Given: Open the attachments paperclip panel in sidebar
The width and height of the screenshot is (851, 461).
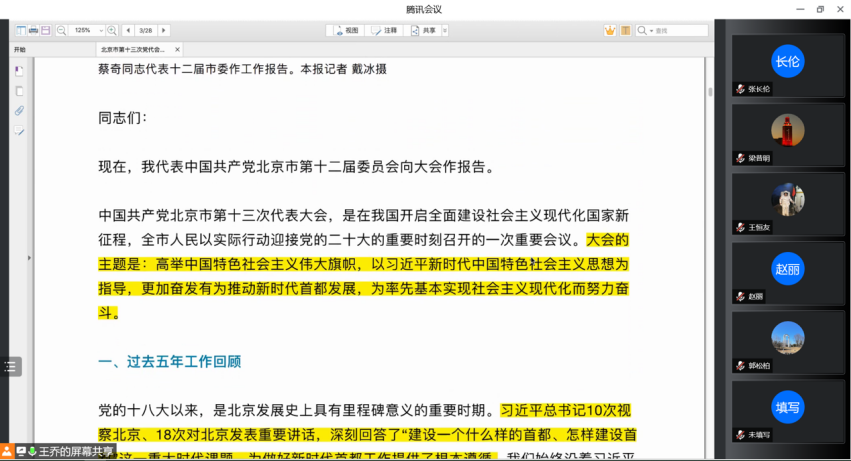Looking at the screenshot, I should [19, 110].
